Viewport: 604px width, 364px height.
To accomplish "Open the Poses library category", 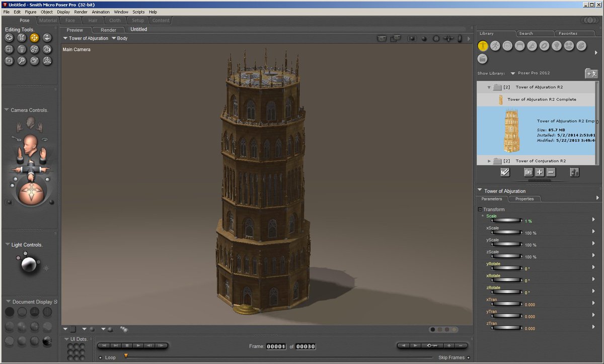I will pos(495,46).
